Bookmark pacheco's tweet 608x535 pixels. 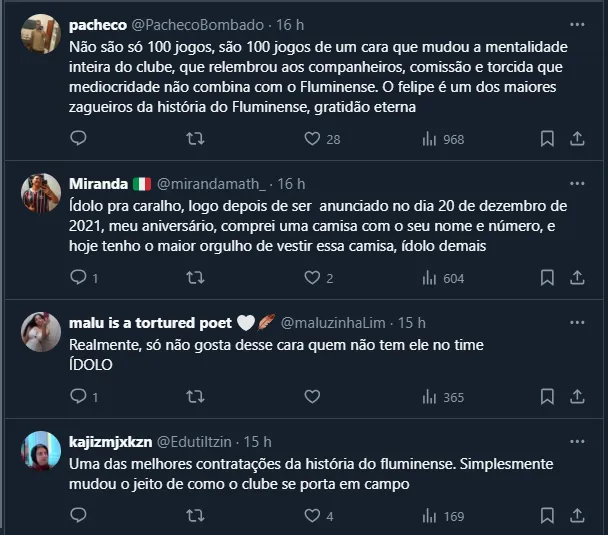pyautogui.click(x=547, y=139)
